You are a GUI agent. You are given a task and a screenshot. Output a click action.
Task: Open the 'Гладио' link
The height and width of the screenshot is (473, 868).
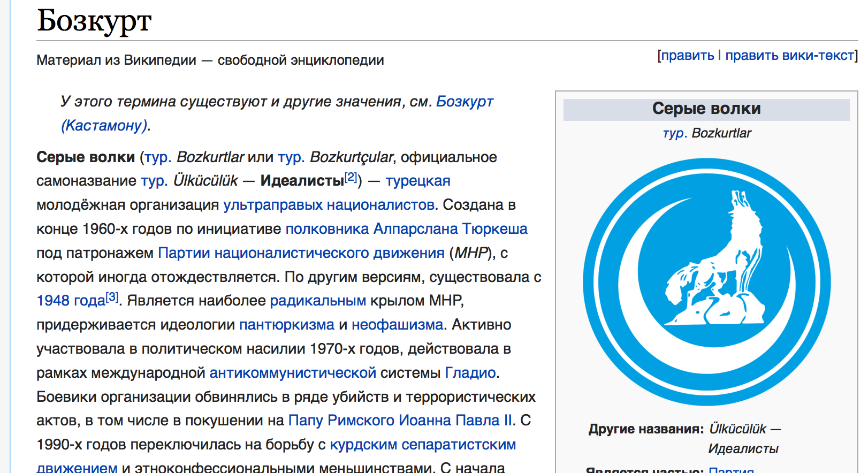(x=470, y=373)
